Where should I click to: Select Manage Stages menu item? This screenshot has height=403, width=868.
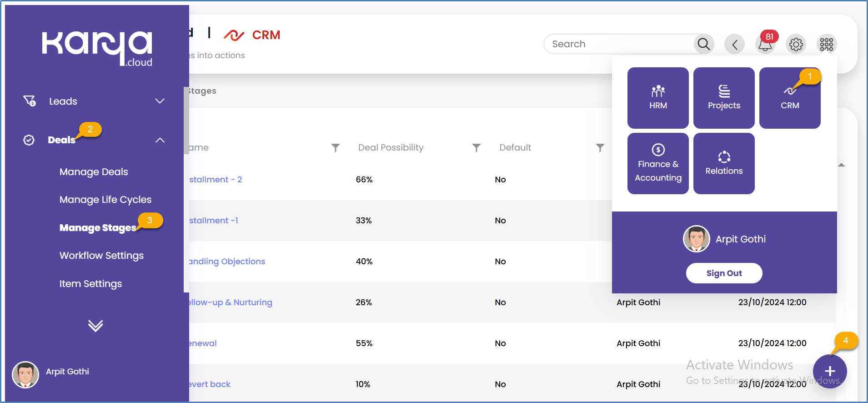[x=98, y=228]
